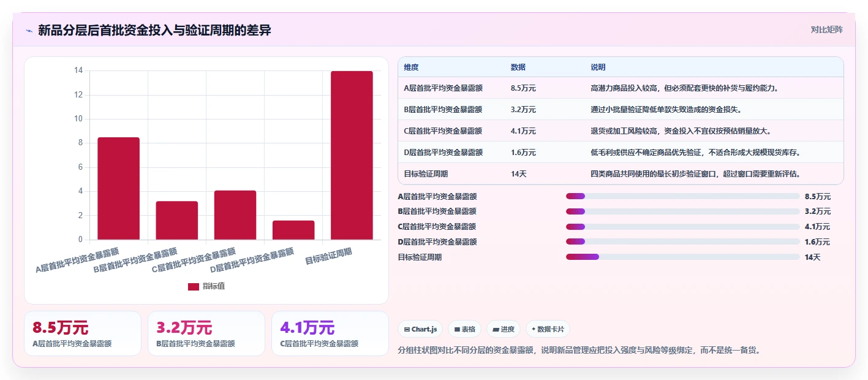Click the A层 label in the progress list
Viewport: 868px width, 380px height.
coord(437,197)
